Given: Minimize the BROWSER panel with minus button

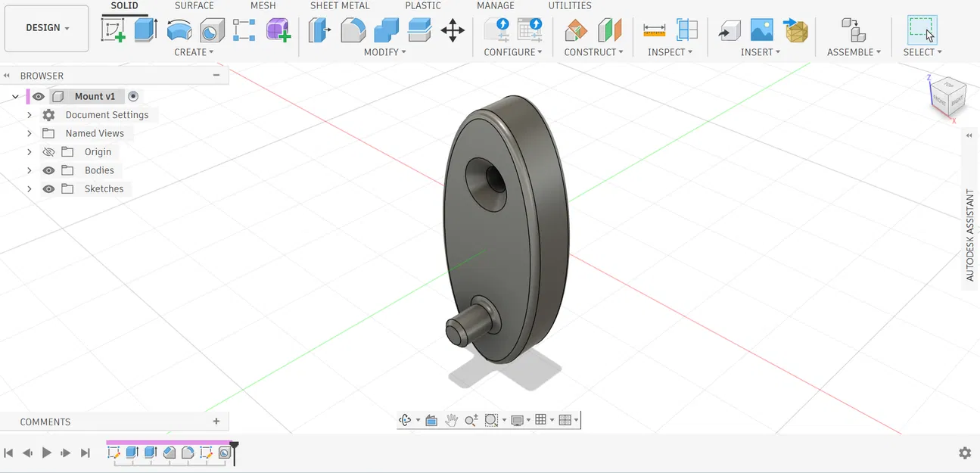Looking at the screenshot, I should 216,75.
